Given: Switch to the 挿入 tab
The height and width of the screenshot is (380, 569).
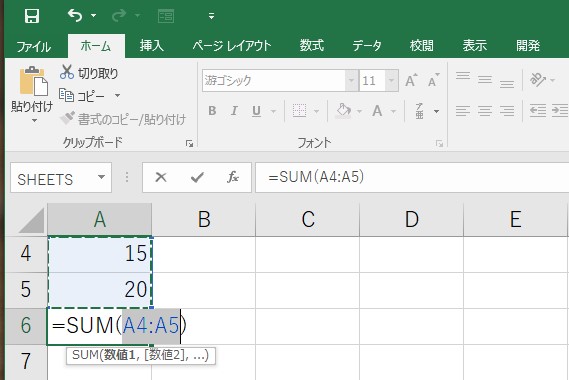Looking at the screenshot, I should tap(151, 46).
